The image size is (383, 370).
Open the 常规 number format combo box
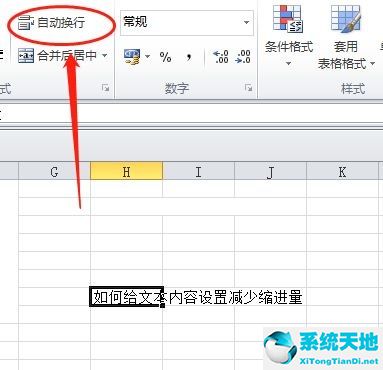187,23
